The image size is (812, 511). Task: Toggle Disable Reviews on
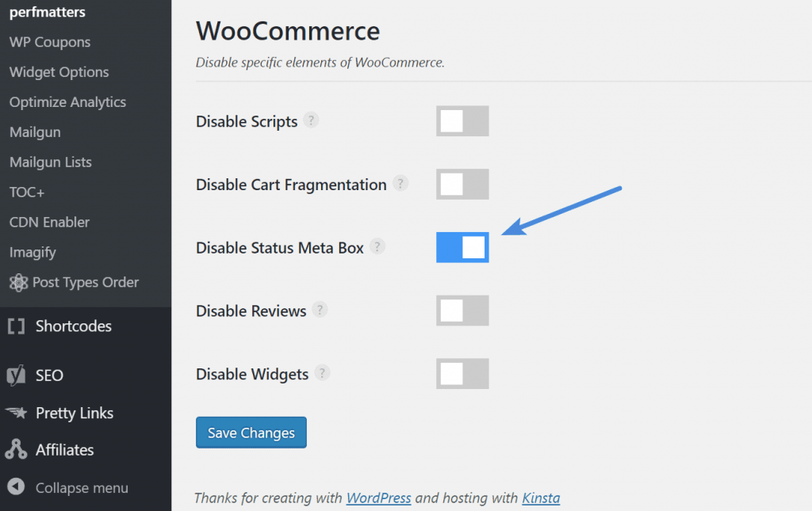coord(462,311)
